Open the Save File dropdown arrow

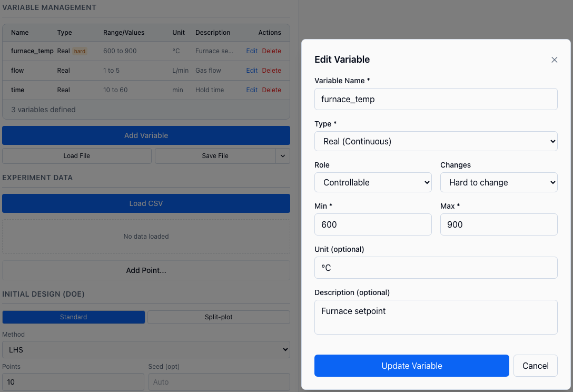[283, 156]
